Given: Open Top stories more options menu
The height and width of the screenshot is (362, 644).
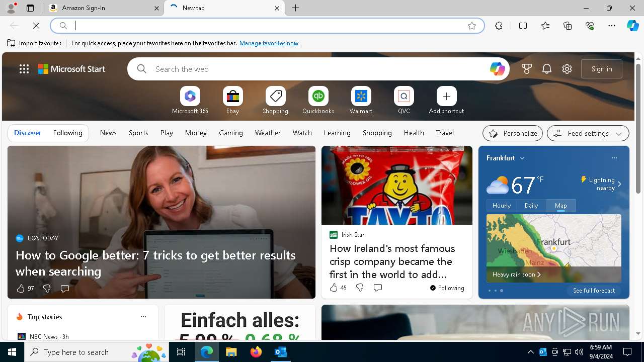Looking at the screenshot, I should (x=143, y=317).
